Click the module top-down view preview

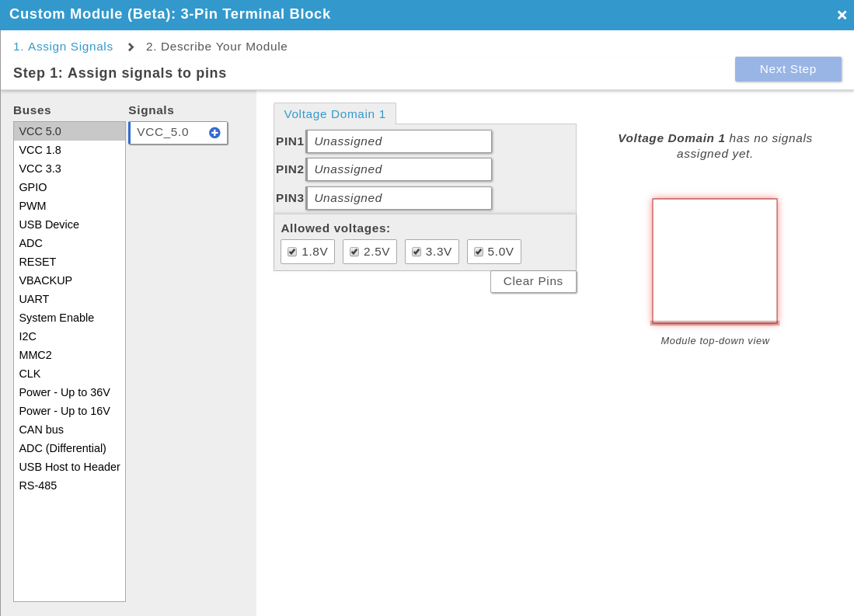715,260
